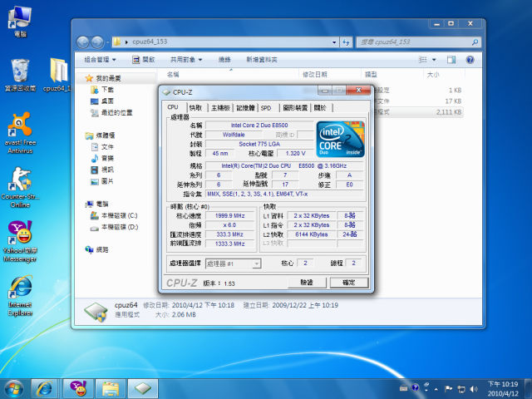The width and height of the screenshot is (532, 399).
Task: Click the Open button in Explorer toolbar
Action: coord(144,60)
